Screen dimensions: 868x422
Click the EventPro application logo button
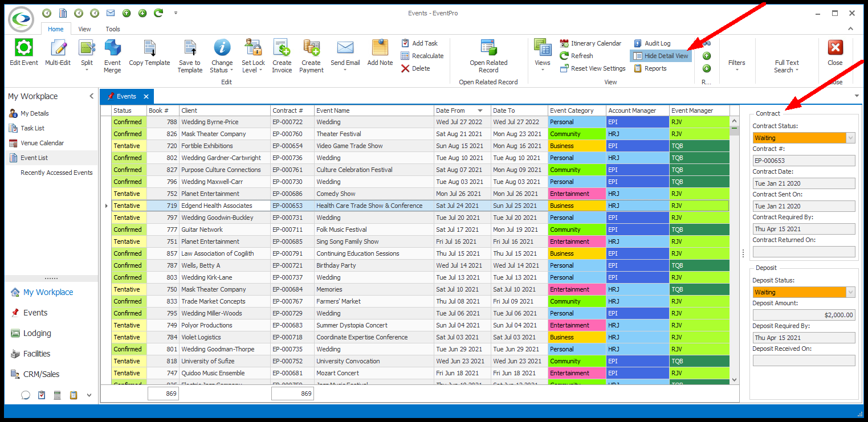[x=21, y=19]
